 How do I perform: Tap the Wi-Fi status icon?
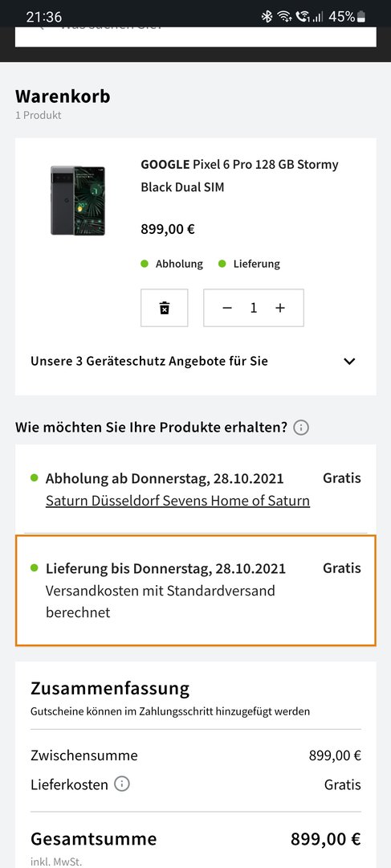pos(284,17)
